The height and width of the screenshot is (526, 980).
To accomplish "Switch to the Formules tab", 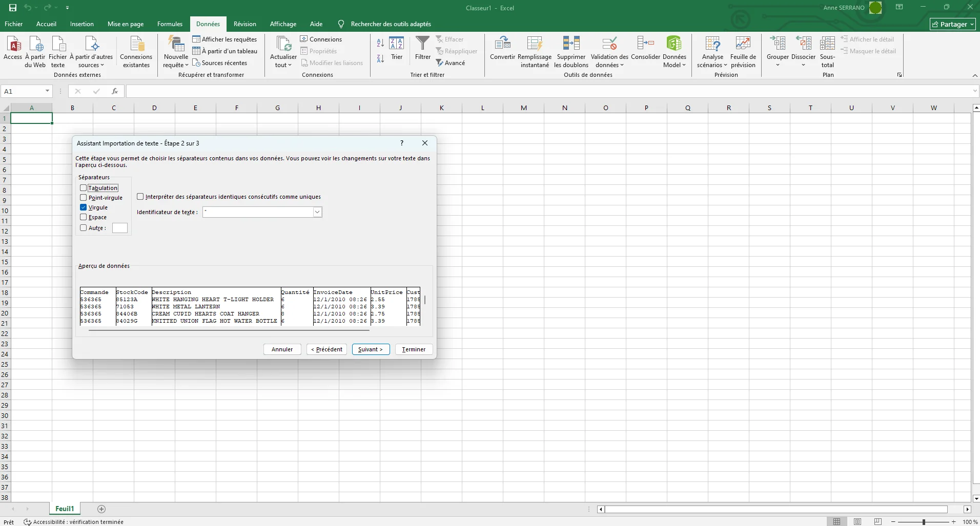I will point(170,24).
